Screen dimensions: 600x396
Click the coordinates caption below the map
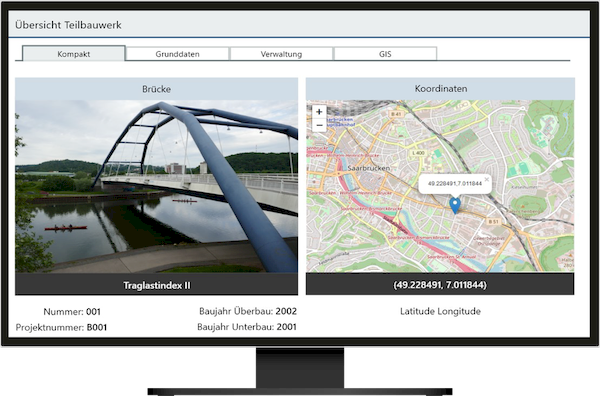pos(440,285)
